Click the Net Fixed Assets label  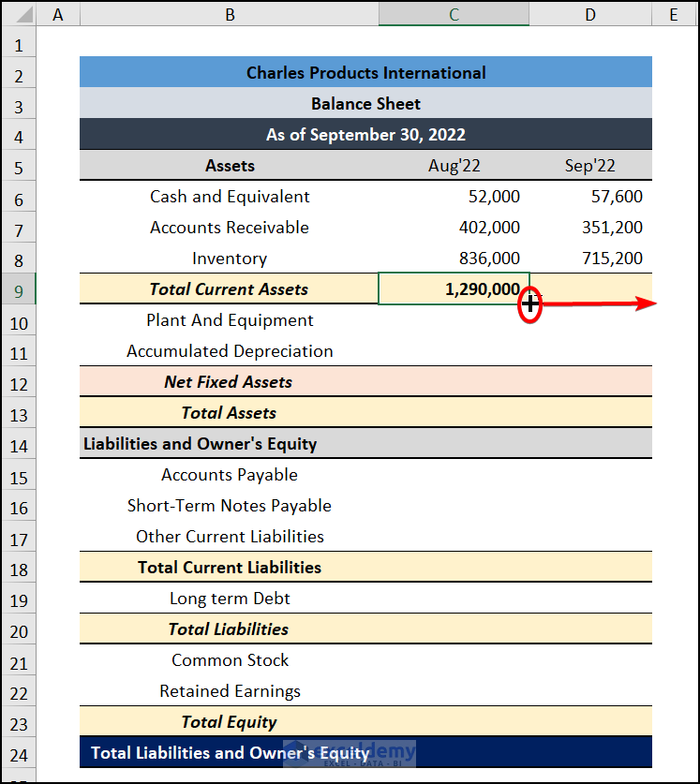point(230,382)
